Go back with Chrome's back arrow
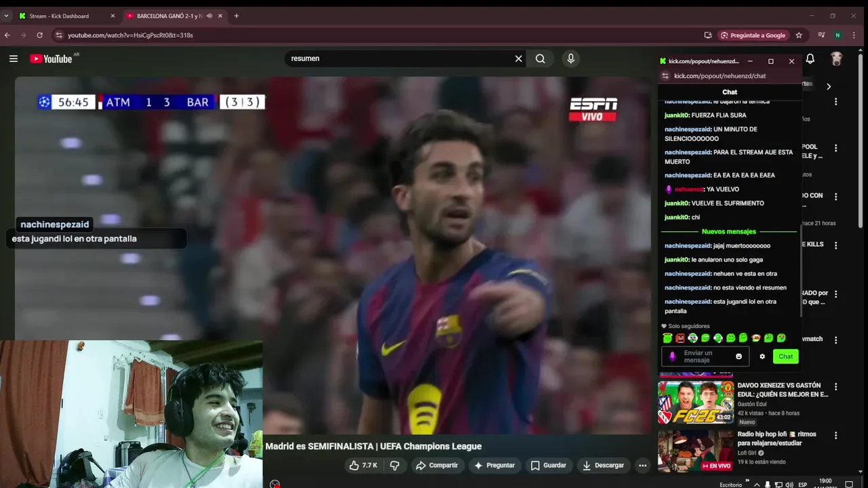This screenshot has width=868, height=488. pos(7,35)
